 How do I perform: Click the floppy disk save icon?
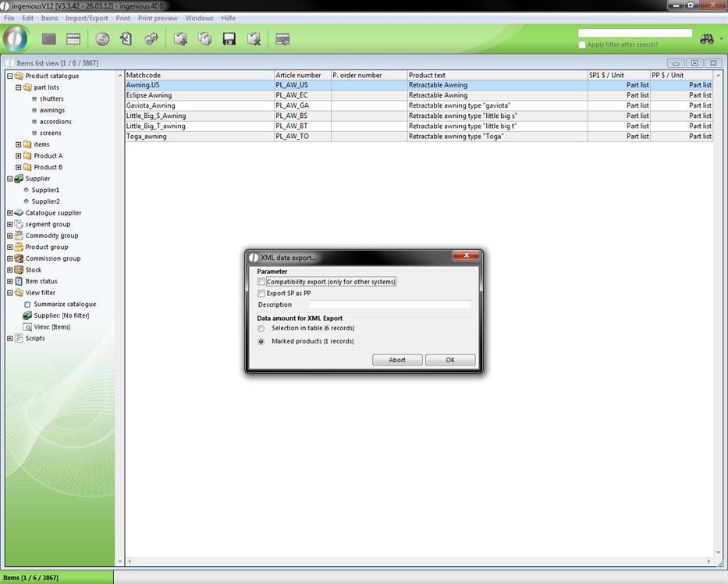click(229, 39)
